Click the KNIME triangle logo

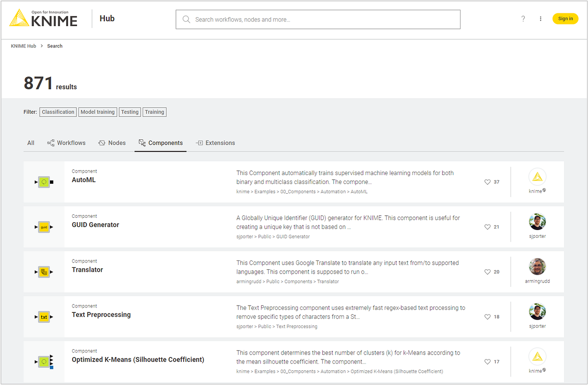point(19,19)
